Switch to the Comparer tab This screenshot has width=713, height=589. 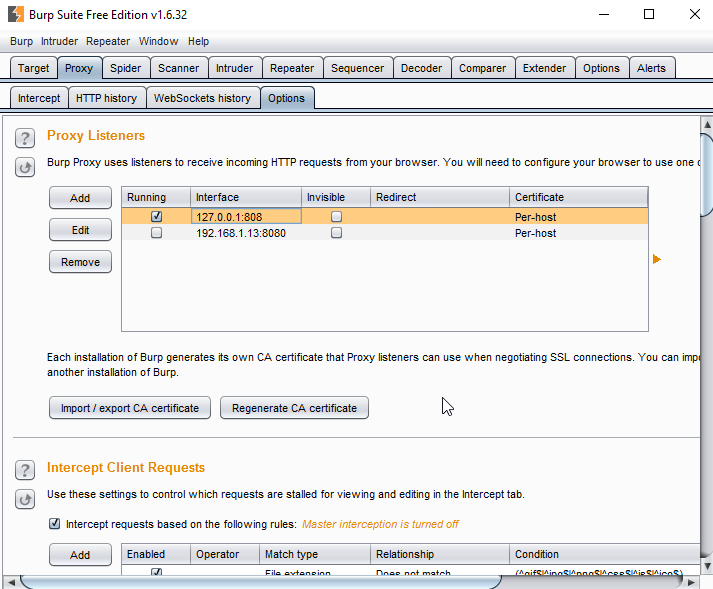482,68
